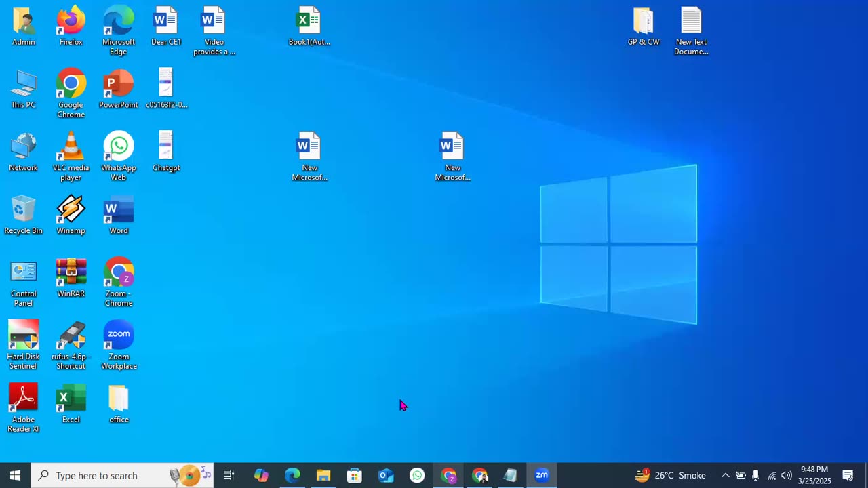This screenshot has height=488, width=868.
Task: Select the rufus-4.6p Shortcut icon
Action: 71,346
